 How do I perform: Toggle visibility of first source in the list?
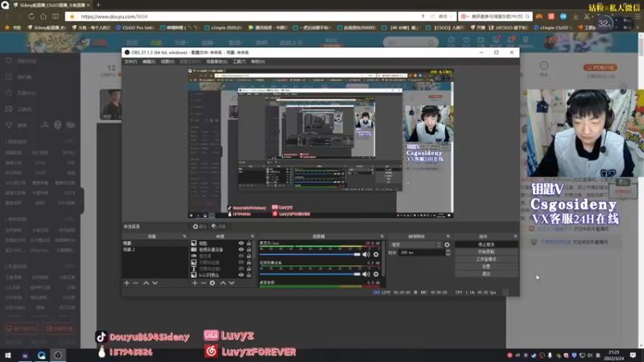coord(241,244)
